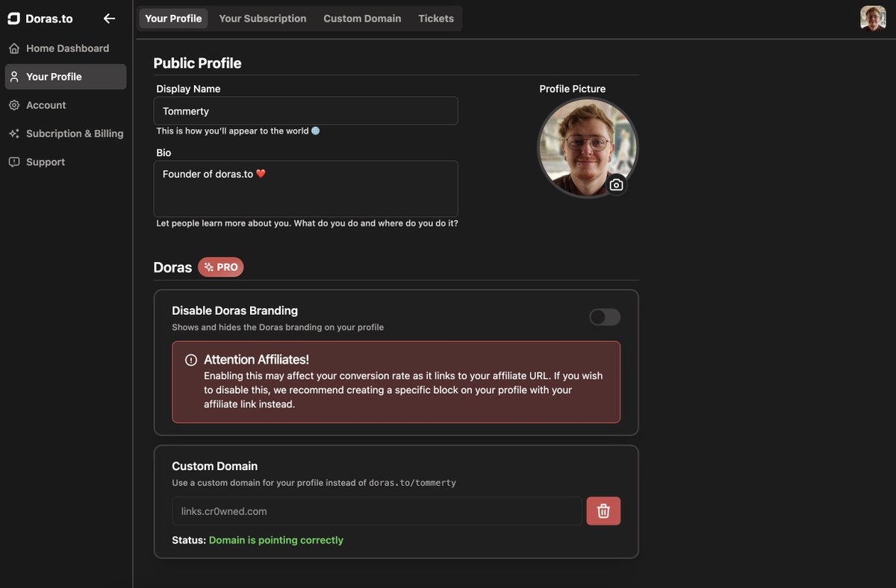Click the 'Disable Doras Branding' label
This screenshot has width=896, height=588.
(234, 310)
